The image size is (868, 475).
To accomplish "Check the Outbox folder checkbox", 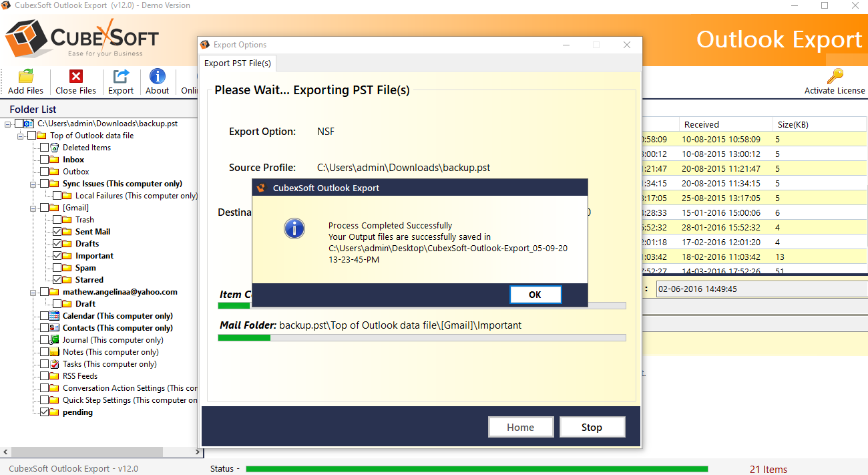I will pos(44,172).
